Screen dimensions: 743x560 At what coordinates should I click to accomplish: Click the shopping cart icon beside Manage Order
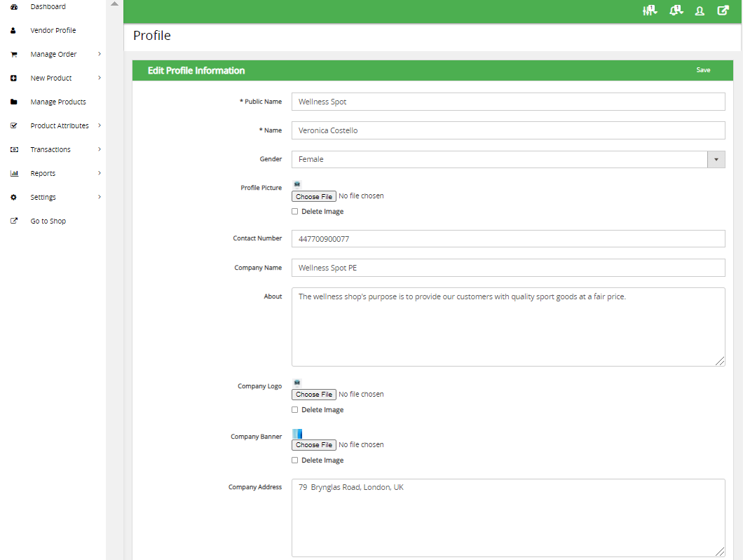click(13, 54)
